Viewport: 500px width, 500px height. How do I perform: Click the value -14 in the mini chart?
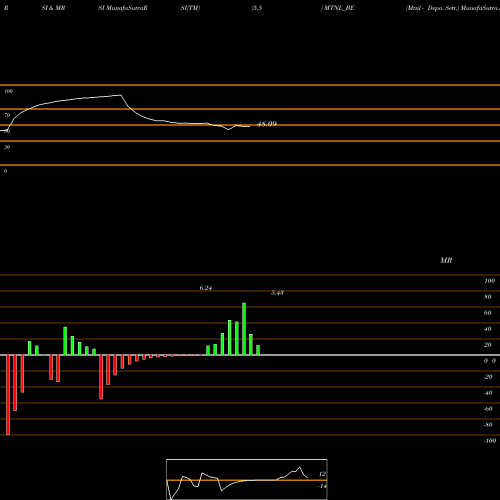click(322, 486)
